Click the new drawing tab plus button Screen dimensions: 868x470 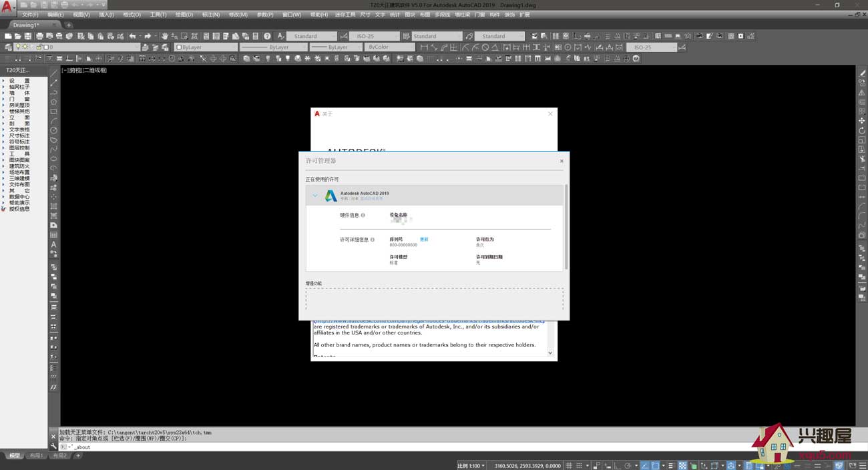pyautogui.click(x=69, y=25)
